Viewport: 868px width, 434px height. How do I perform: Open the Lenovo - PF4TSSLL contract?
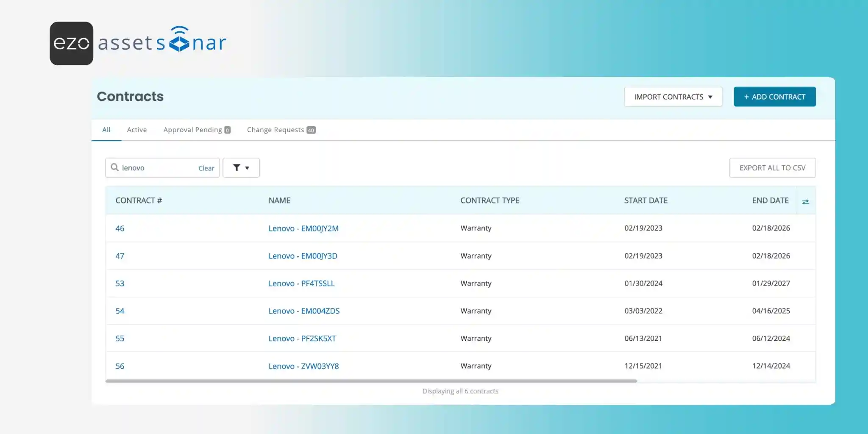pyautogui.click(x=301, y=284)
